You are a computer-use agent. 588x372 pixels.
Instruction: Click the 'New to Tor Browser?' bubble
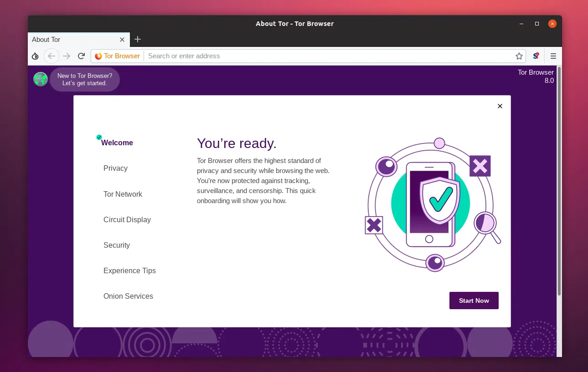pyautogui.click(x=85, y=80)
